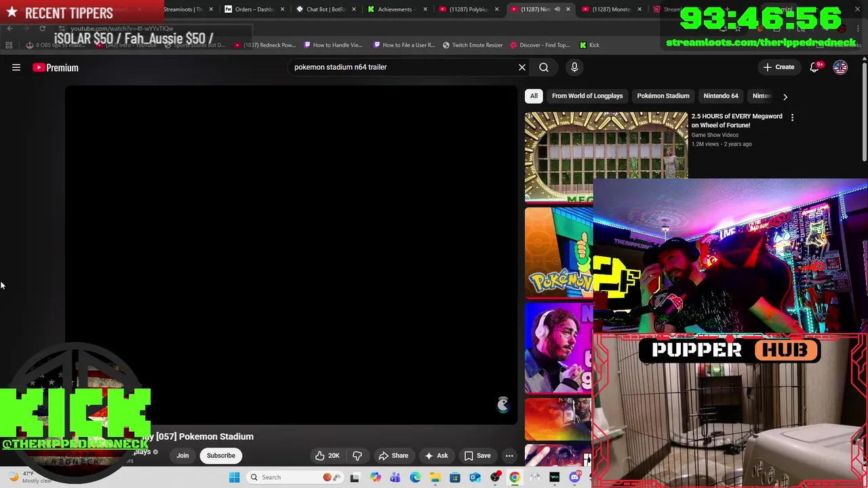Open Discord from the taskbar
The height and width of the screenshot is (488, 868).
pos(574,477)
